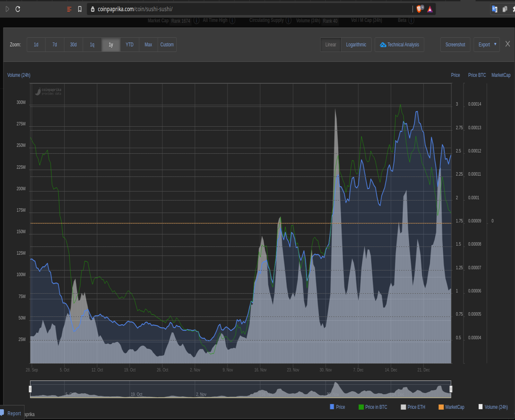Click the 300M volume axis label
Screen dimensions: 515x420
[x=21, y=103]
